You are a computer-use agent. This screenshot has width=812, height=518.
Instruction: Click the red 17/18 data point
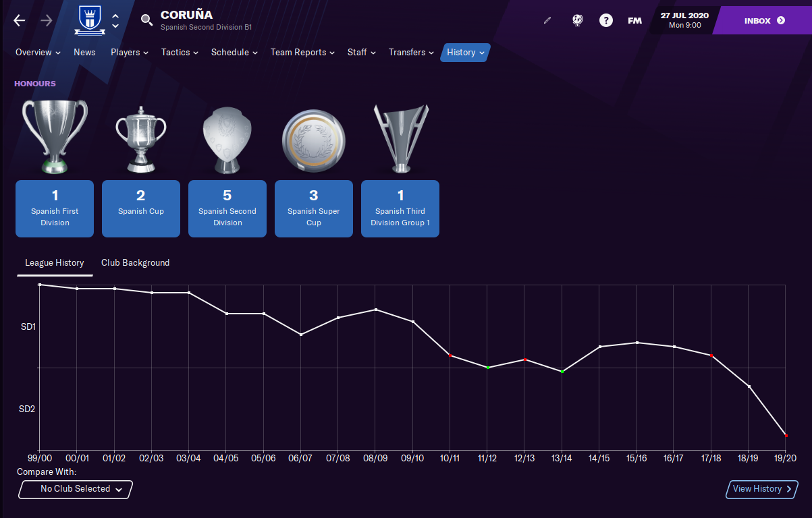[x=711, y=355]
